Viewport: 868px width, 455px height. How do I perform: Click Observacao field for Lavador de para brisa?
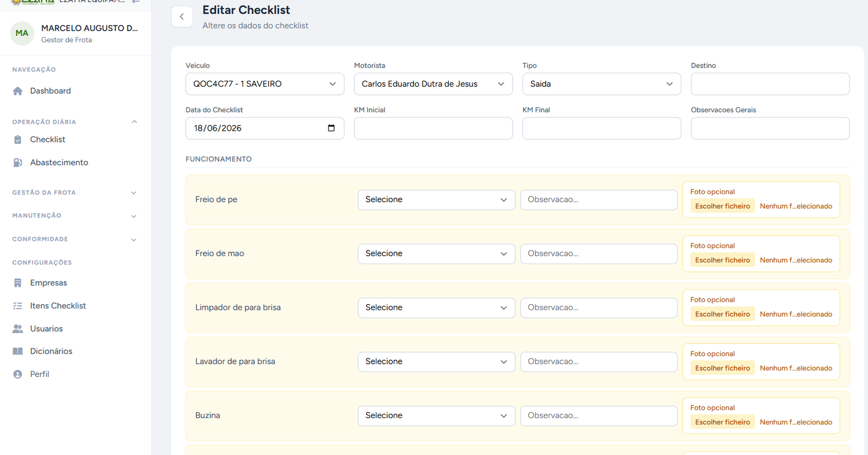click(599, 362)
